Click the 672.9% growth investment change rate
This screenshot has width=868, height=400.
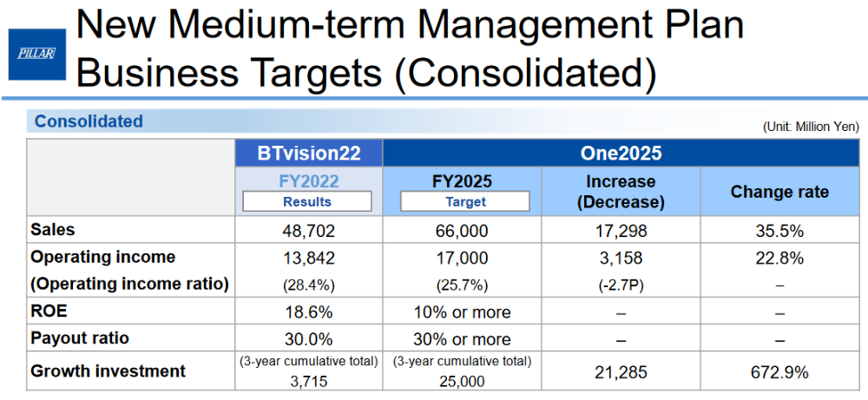click(779, 372)
